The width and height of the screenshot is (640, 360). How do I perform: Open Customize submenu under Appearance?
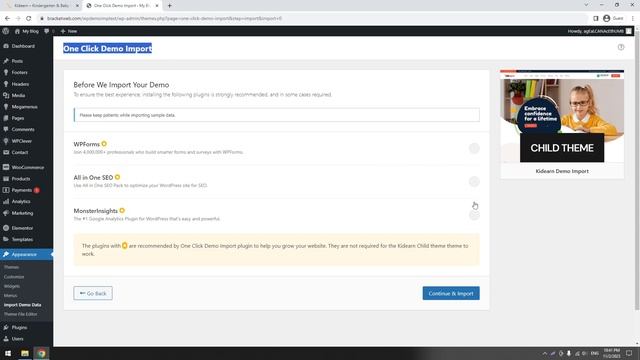pos(14,277)
